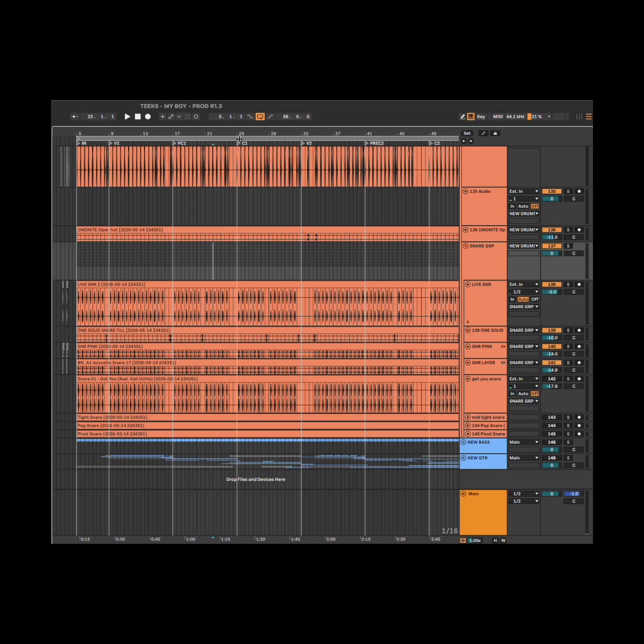
Task: Collapse the 135 Audio track with its triangle
Action: pos(466,191)
